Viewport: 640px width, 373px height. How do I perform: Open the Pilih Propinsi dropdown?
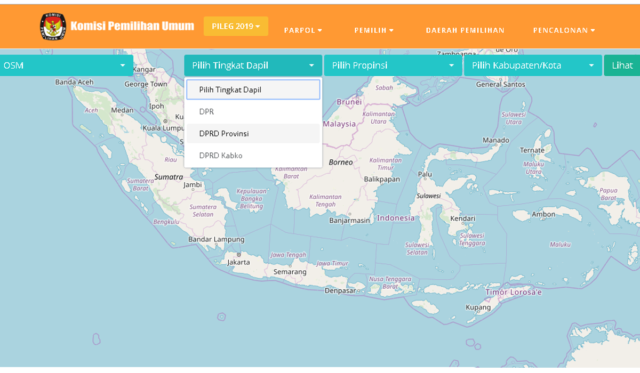[393, 65]
